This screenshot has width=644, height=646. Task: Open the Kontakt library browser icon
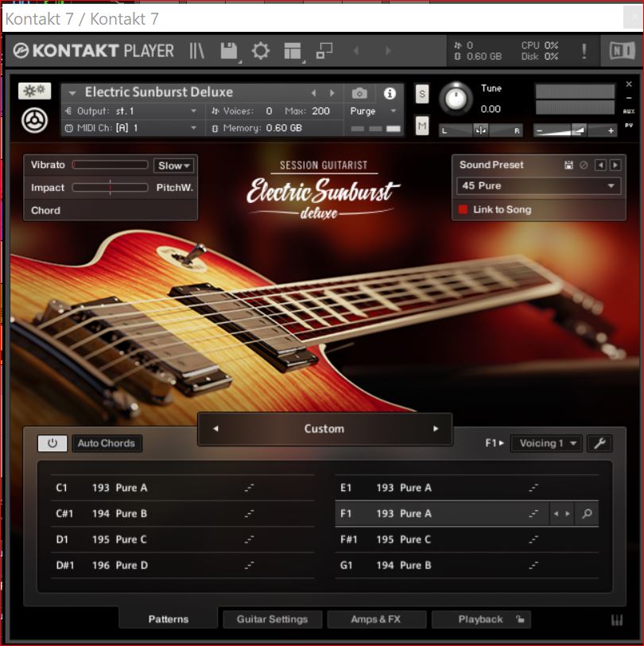pyautogui.click(x=197, y=51)
